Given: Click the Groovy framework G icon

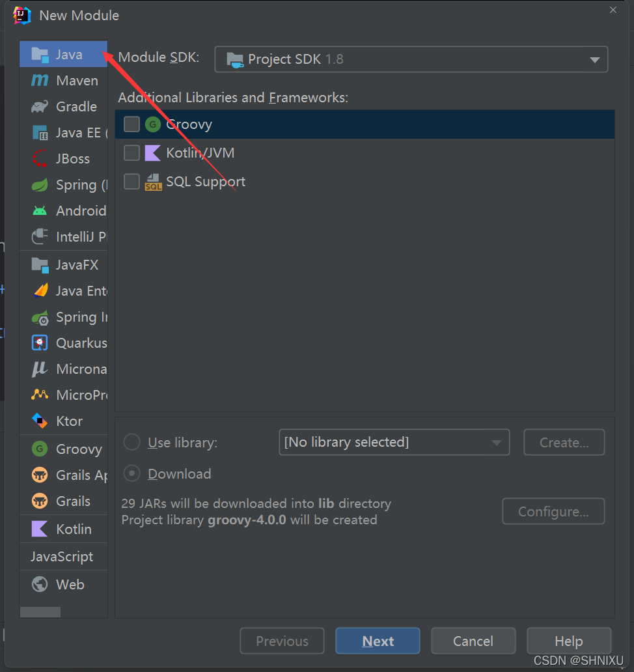Looking at the screenshot, I should (x=153, y=124).
